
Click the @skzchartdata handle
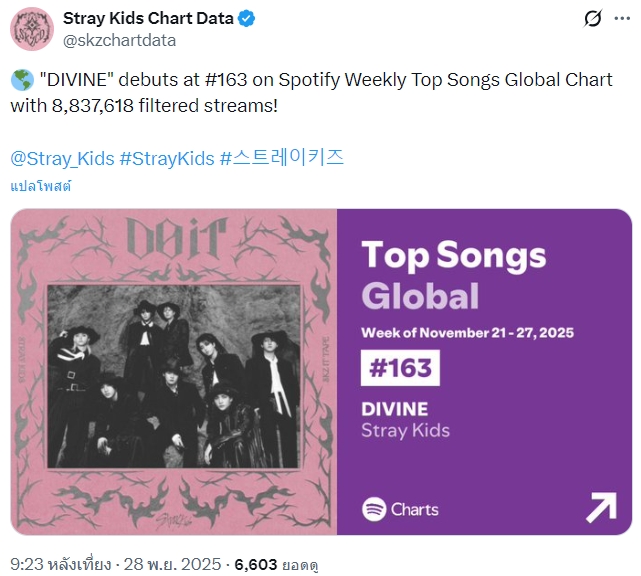point(120,40)
